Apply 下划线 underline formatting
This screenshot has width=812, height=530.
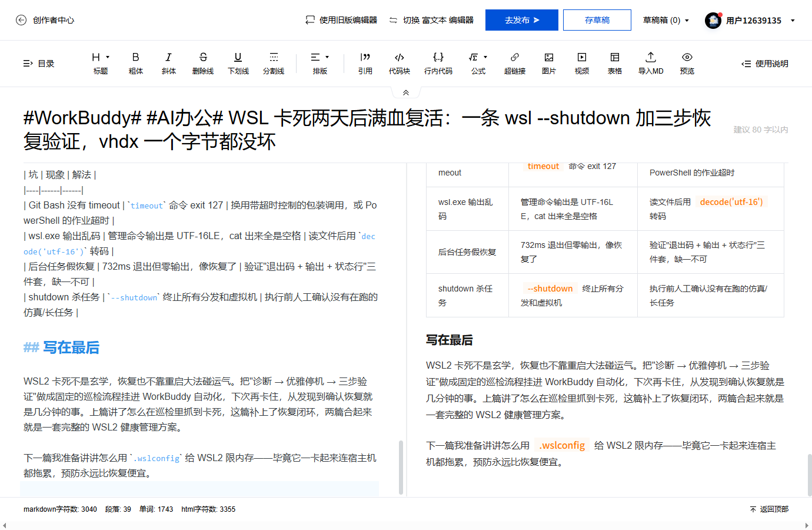[x=238, y=63]
